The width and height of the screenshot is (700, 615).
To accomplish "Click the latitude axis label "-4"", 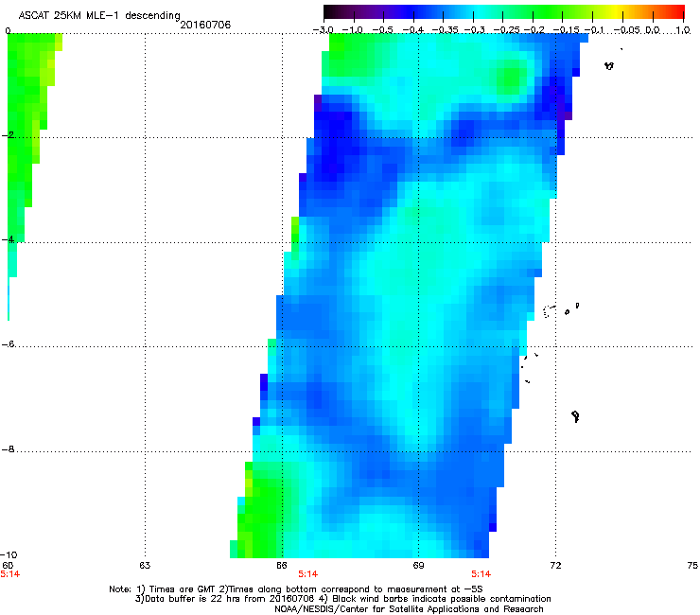I will click(x=8, y=239).
